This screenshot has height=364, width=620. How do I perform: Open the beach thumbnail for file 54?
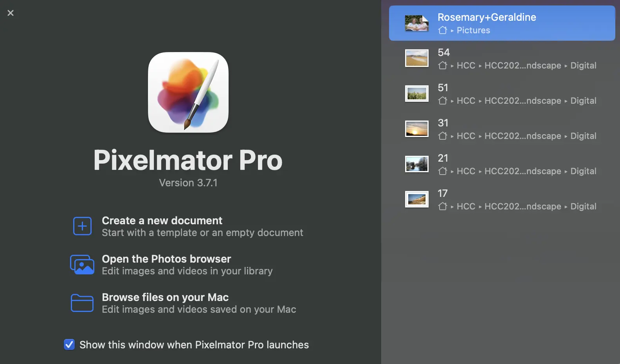[x=416, y=58]
